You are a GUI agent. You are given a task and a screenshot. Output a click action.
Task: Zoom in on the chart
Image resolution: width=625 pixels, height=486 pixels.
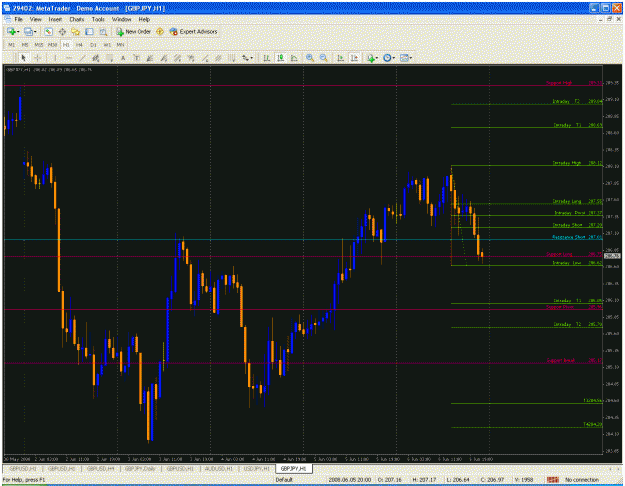coord(310,58)
